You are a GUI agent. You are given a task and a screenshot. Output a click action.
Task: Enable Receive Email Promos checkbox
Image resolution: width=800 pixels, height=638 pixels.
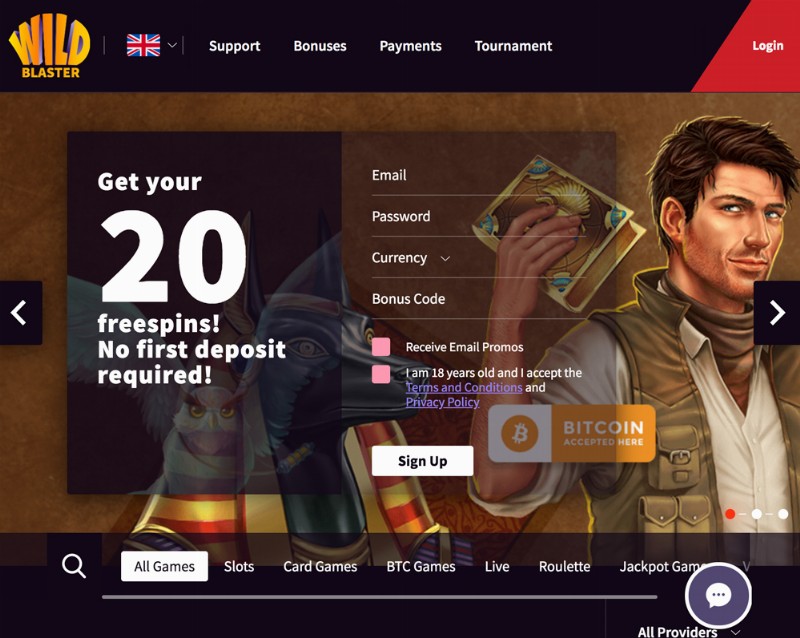coord(381,347)
